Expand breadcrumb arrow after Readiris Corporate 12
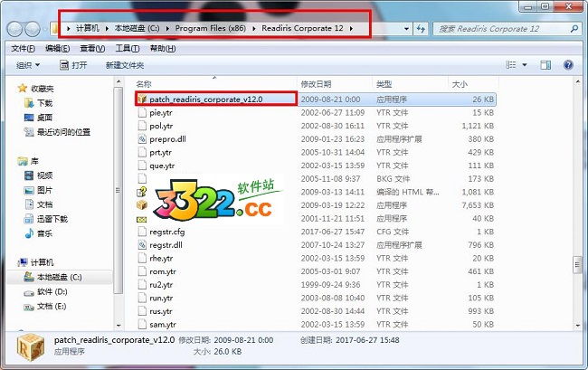Image resolution: width=588 pixels, height=370 pixels. click(x=351, y=28)
